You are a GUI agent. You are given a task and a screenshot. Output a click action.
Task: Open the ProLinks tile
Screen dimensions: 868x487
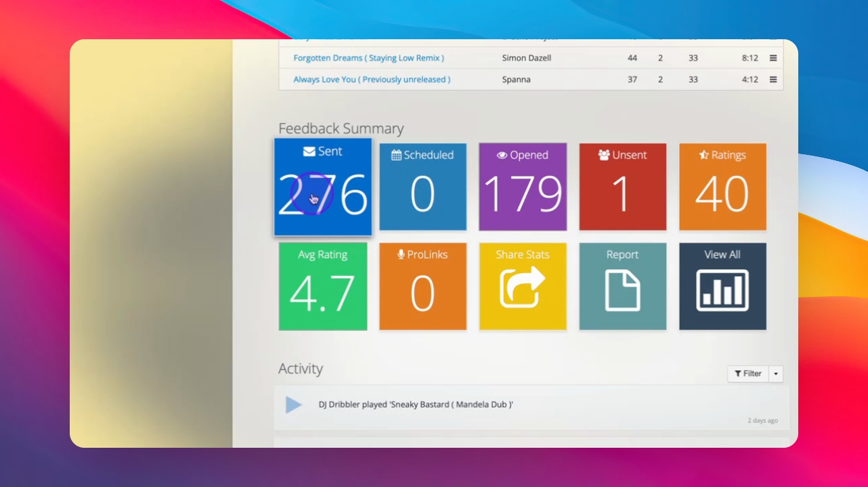[x=422, y=287]
